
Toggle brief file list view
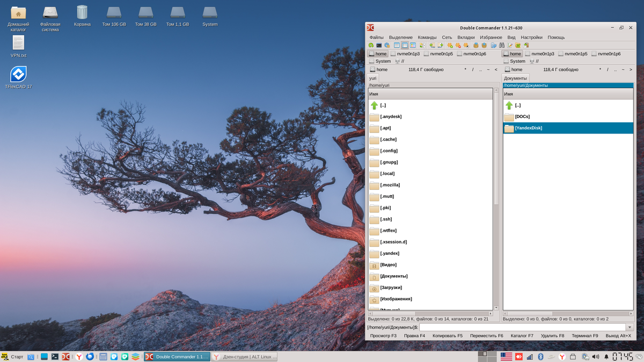(397, 45)
